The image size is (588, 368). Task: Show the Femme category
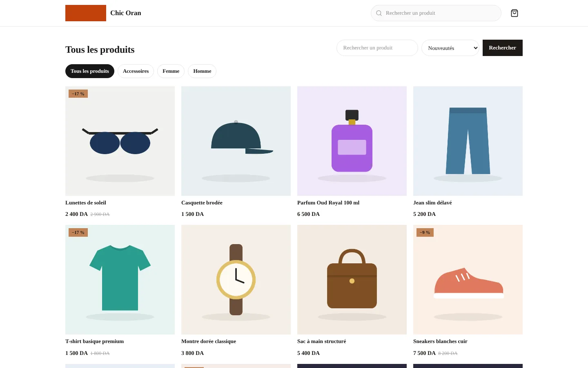point(171,71)
